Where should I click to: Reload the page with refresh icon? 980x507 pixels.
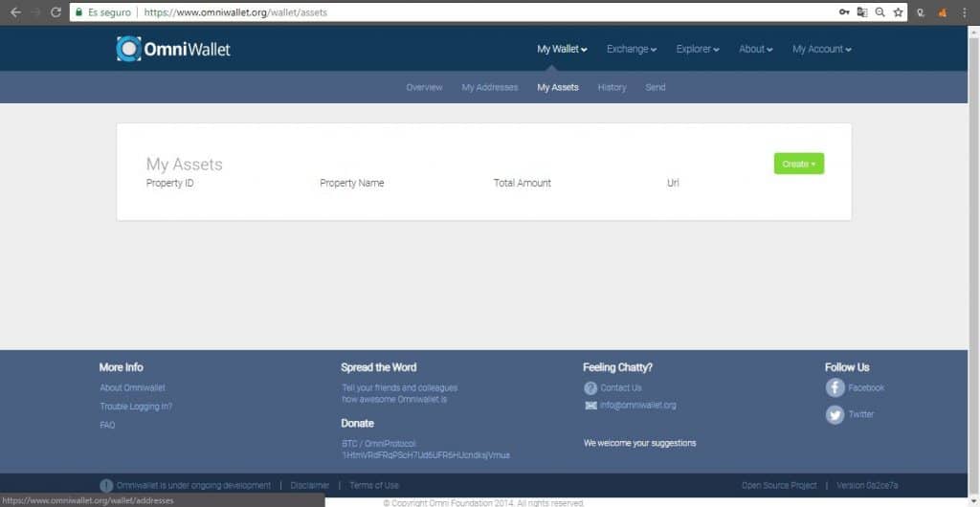[x=56, y=12]
